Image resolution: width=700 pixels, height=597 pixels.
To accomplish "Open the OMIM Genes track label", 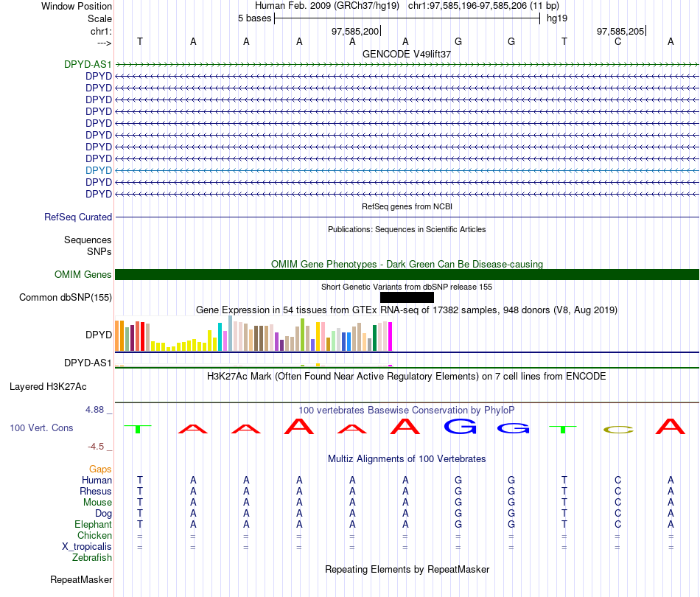I will (83, 275).
